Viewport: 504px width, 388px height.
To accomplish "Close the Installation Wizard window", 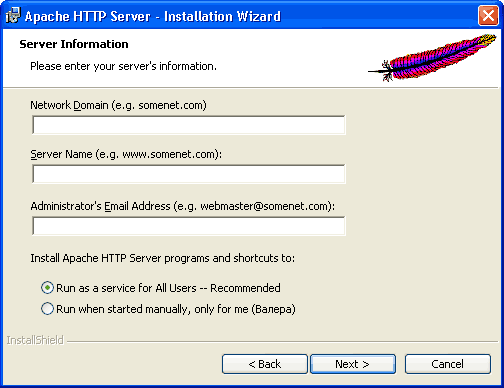I will 488,16.
